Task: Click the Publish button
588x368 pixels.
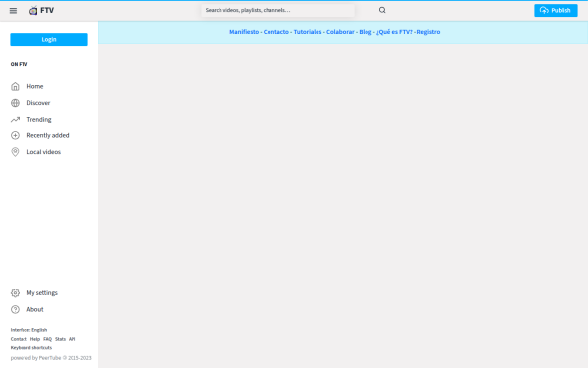Action: tap(556, 10)
